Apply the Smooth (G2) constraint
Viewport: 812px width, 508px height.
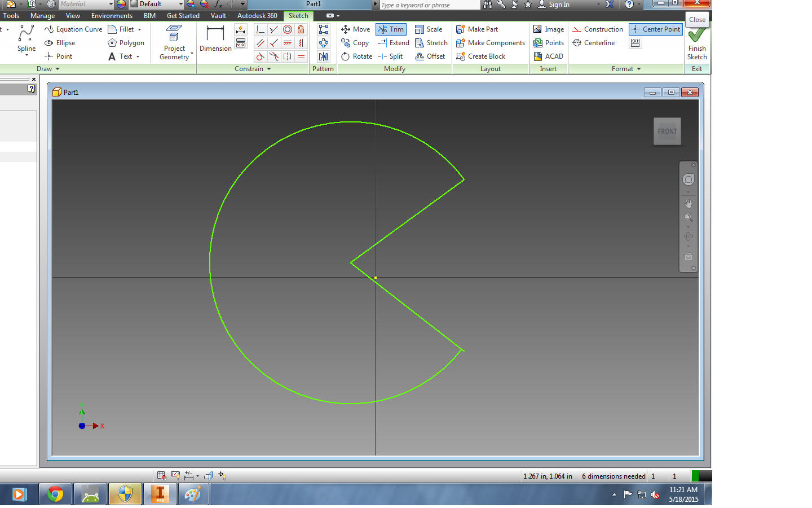pyautogui.click(x=273, y=56)
